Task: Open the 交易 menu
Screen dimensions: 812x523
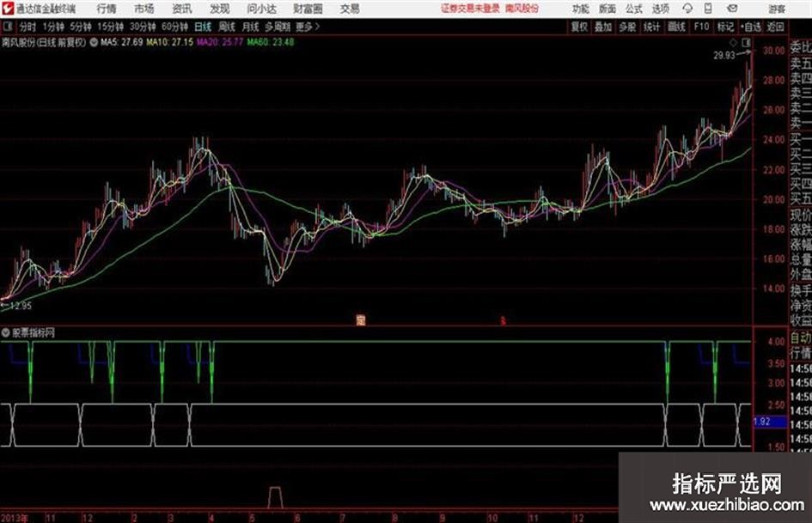Action: pyautogui.click(x=350, y=9)
